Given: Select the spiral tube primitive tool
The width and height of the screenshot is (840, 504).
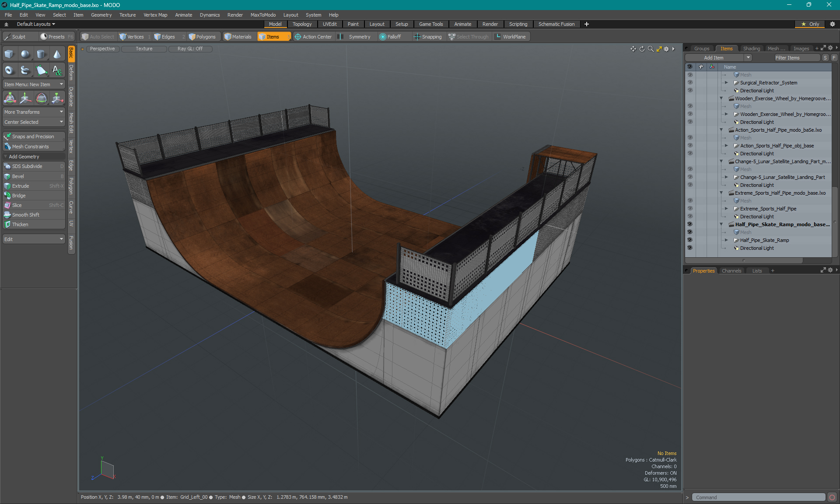Looking at the screenshot, I should [x=25, y=70].
